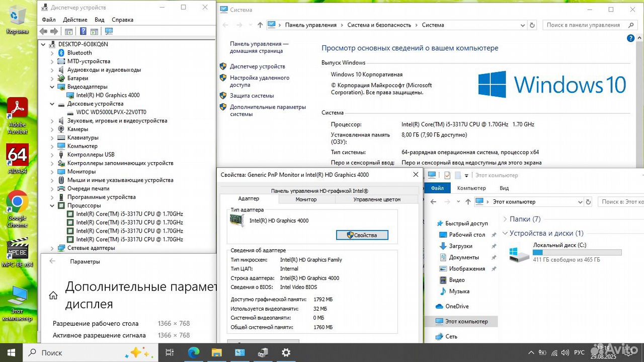Switch to the Монитор tab

(306, 199)
